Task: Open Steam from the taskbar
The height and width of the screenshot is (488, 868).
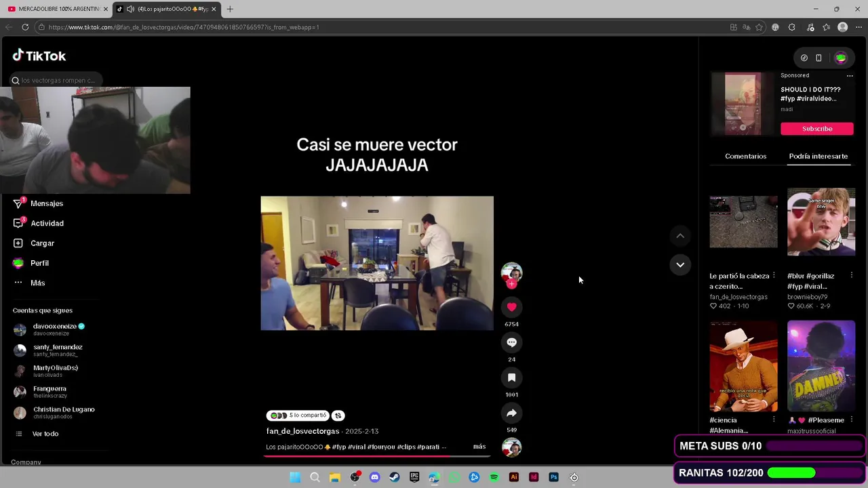Action: (x=395, y=477)
